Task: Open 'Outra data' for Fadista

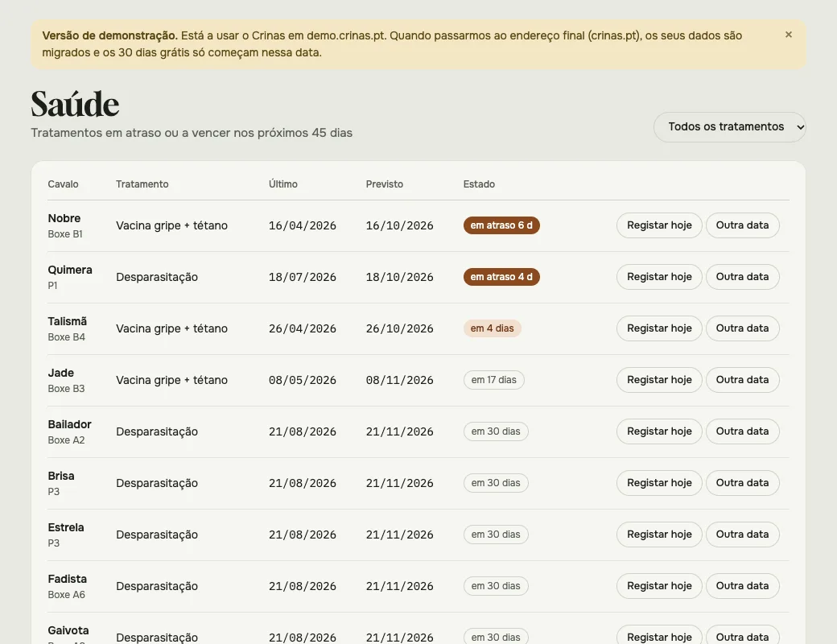Action: 743,586
